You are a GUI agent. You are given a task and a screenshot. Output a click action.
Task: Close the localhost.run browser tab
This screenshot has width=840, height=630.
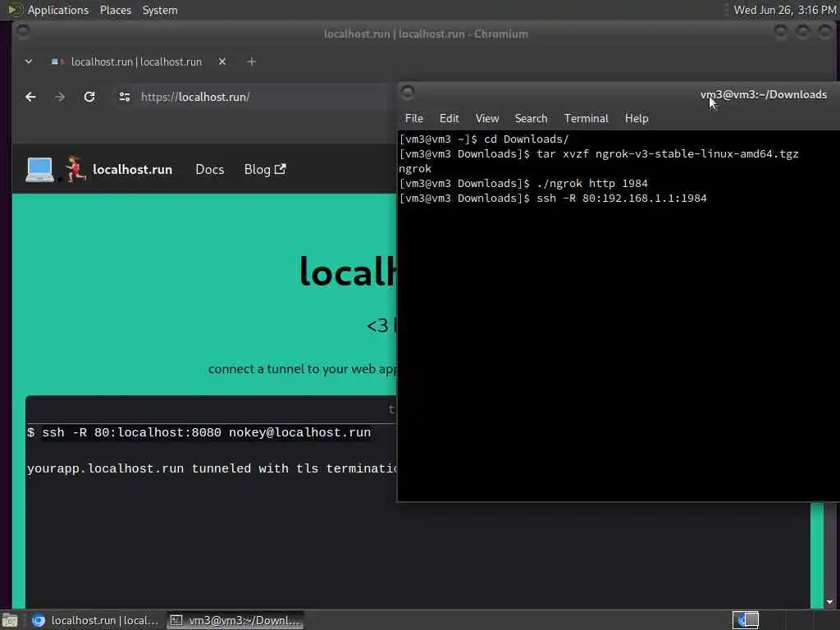(222, 62)
